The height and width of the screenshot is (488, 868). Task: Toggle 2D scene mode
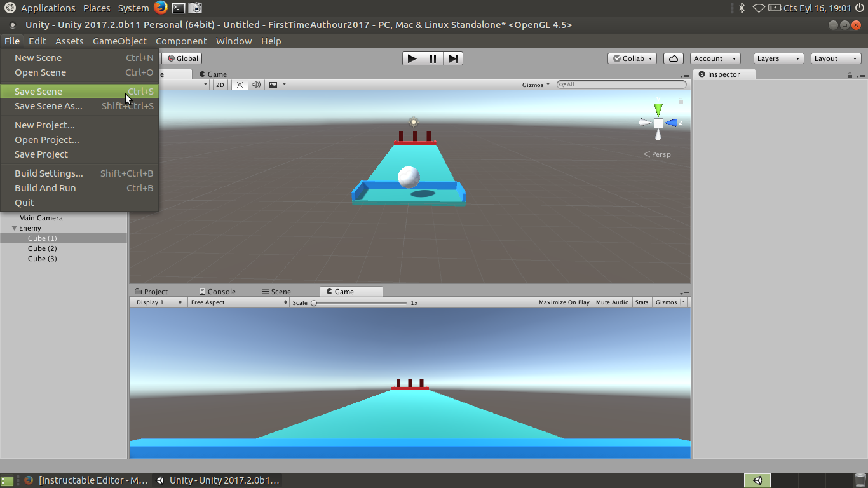click(x=220, y=85)
